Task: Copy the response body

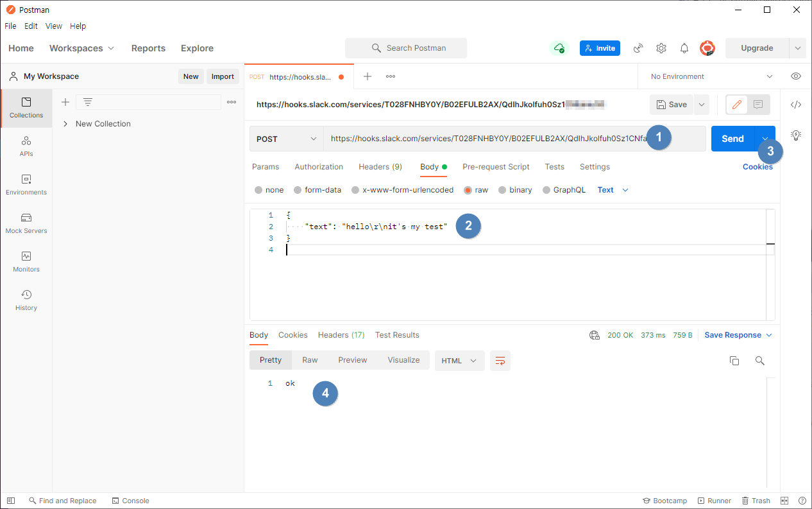Action: coord(734,361)
